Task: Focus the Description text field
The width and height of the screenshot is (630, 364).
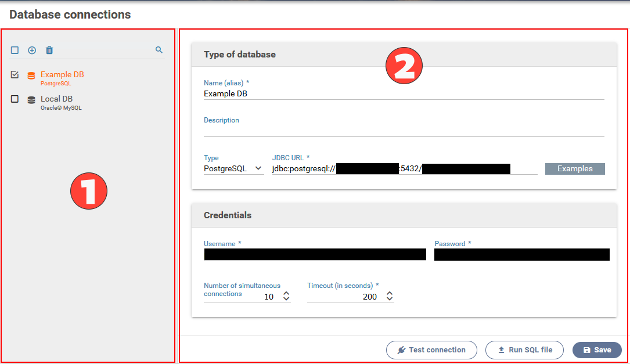Action: click(x=404, y=131)
